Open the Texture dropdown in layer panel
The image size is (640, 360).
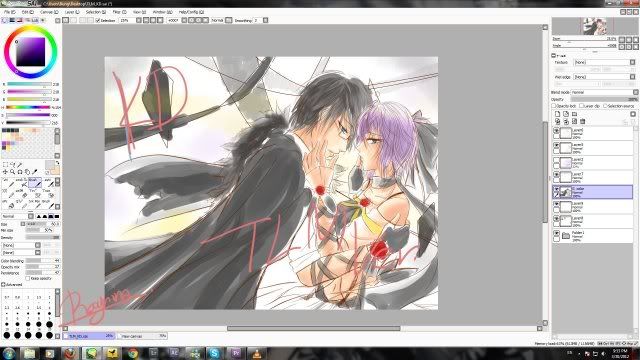coord(604,62)
